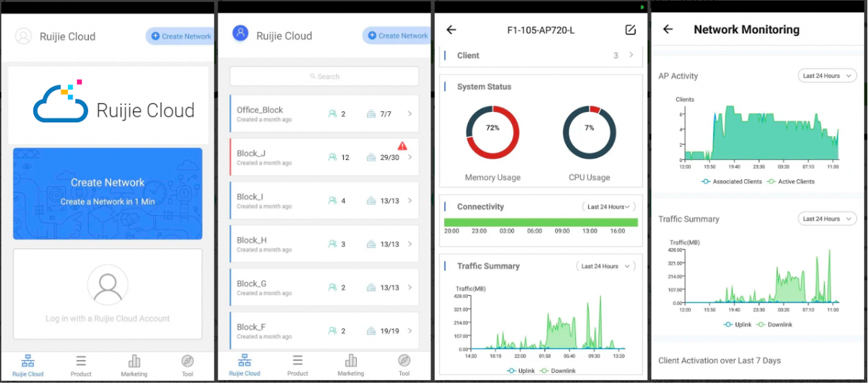Select Marketing tab in first screen
Screen dimensions: 868x384
(134, 365)
